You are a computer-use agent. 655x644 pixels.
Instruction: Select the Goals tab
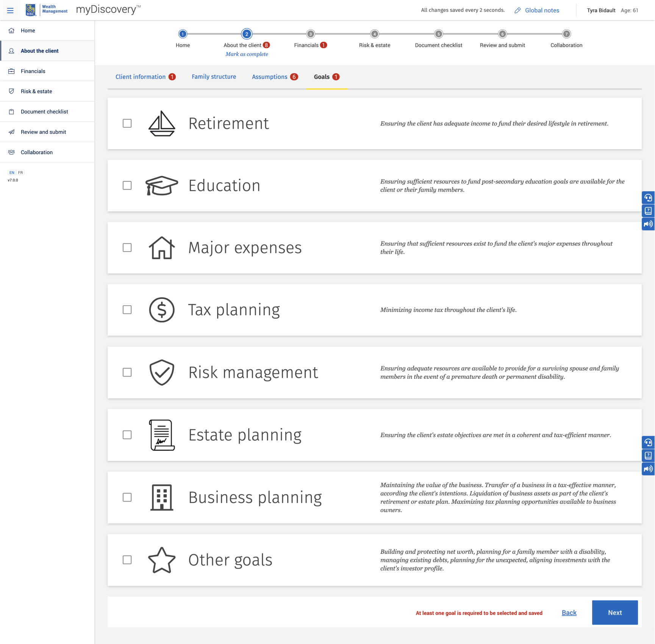tap(327, 77)
